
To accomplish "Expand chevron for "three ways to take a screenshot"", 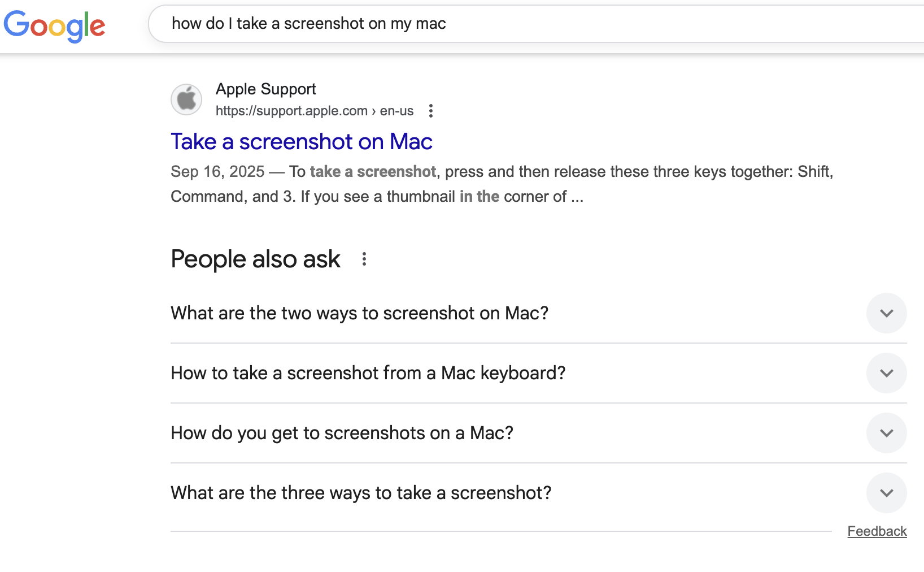I will (x=886, y=493).
